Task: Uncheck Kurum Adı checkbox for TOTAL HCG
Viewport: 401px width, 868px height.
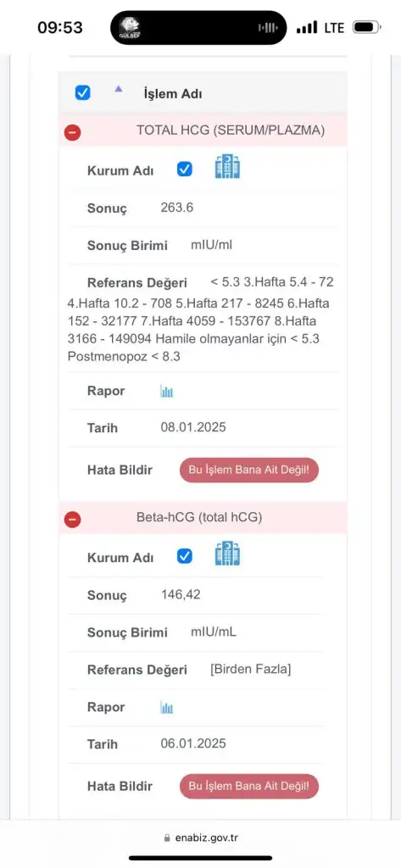Action: click(x=185, y=170)
